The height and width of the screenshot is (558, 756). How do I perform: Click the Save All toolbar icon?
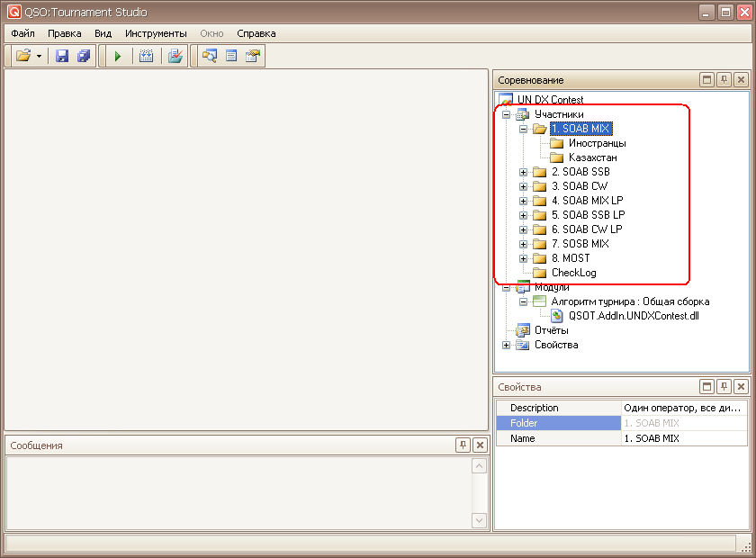tap(84, 56)
